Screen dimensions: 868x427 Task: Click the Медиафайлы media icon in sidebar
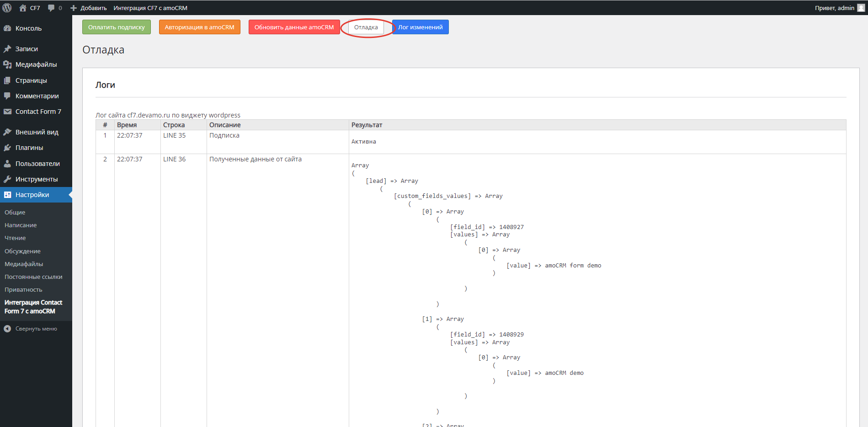pos(7,64)
